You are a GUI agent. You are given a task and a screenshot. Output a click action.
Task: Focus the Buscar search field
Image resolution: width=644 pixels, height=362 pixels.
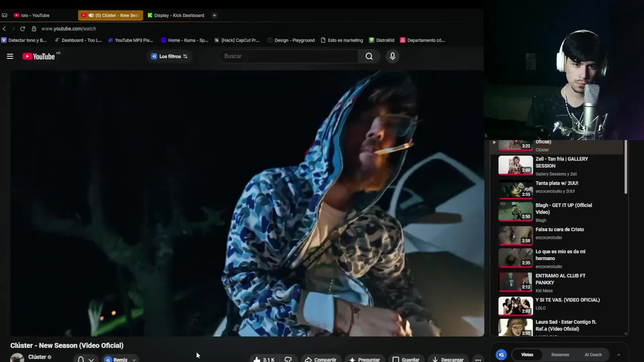(x=289, y=56)
